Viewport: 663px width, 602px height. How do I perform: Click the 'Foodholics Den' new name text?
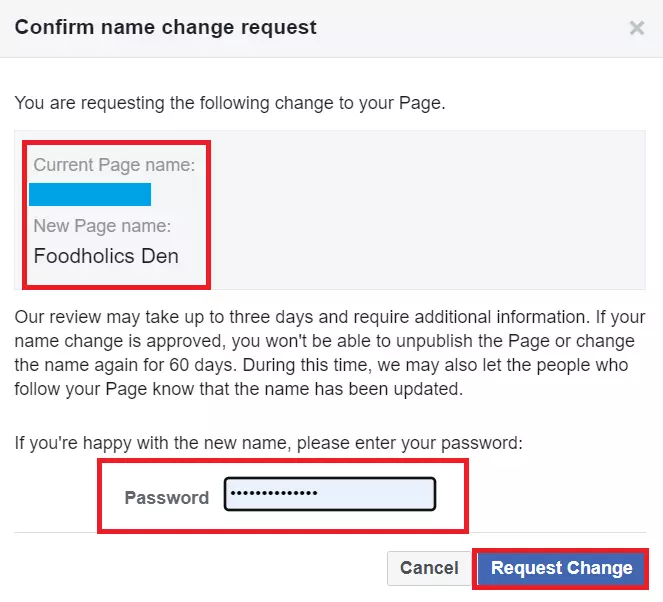tap(106, 256)
